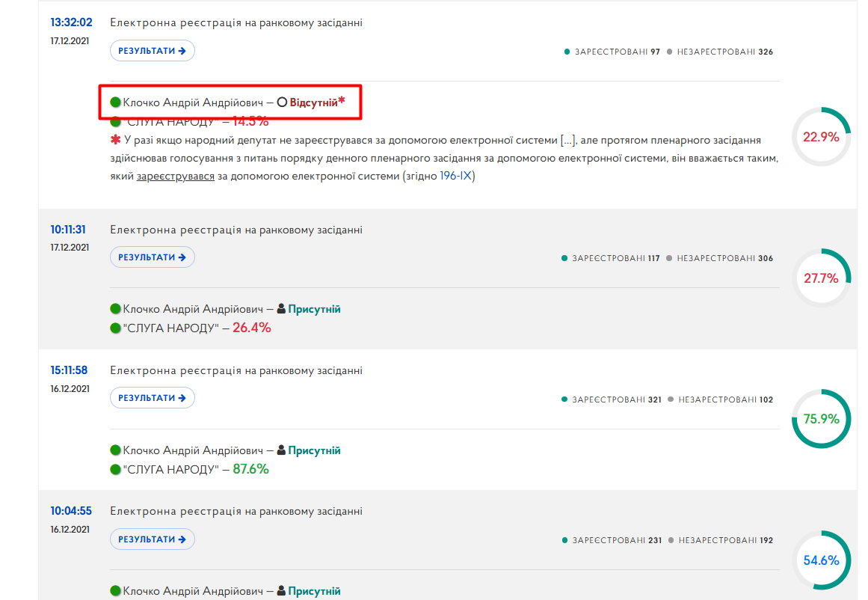Click date 16.12.2021 under 15:11:58
This screenshot has width=868, height=600.
click(x=70, y=389)
